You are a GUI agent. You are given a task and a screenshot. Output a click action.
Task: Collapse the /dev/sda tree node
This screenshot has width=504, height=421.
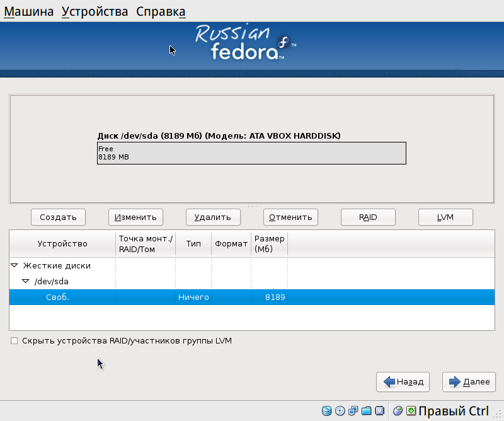(x=25, y=281)
